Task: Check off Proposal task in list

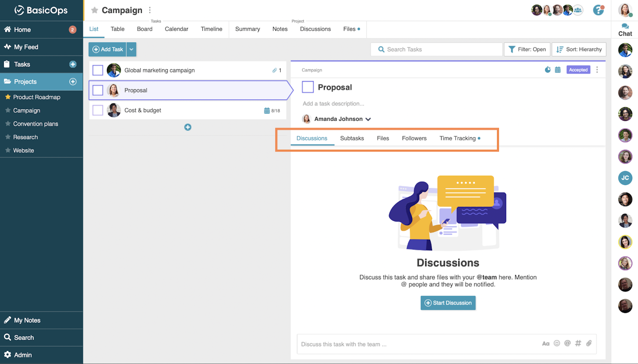Action: pos(98,90)
